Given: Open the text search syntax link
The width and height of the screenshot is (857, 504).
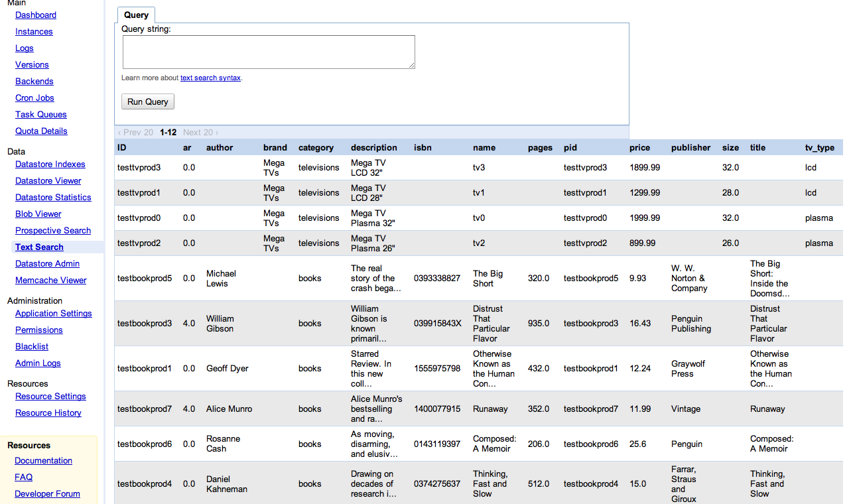Looking at the screenshot, I should pyautogui.click(x=210, y=78).
